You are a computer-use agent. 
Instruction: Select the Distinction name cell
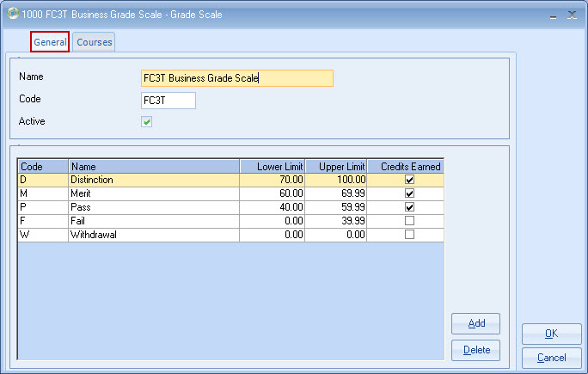pos(154,180)
